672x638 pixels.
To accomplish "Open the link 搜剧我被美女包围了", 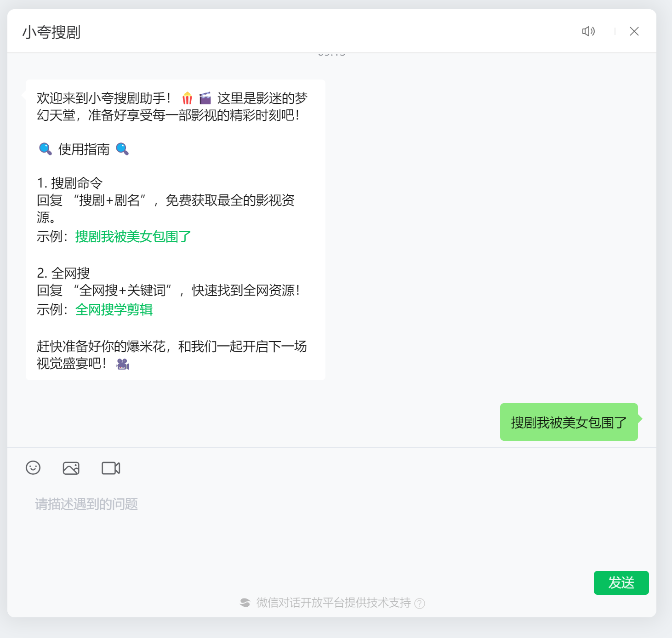I will pos(133,237).
